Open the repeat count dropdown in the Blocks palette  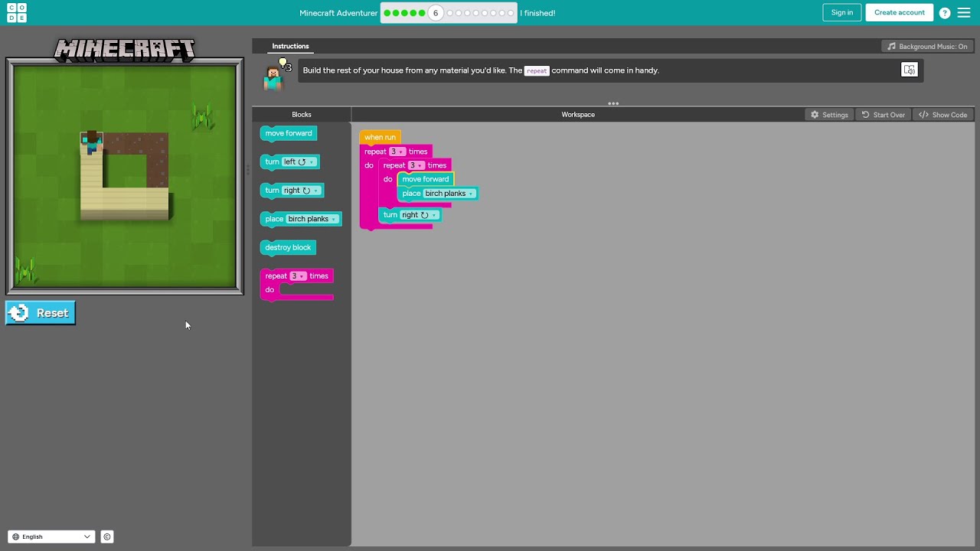[x=298, y=276]
